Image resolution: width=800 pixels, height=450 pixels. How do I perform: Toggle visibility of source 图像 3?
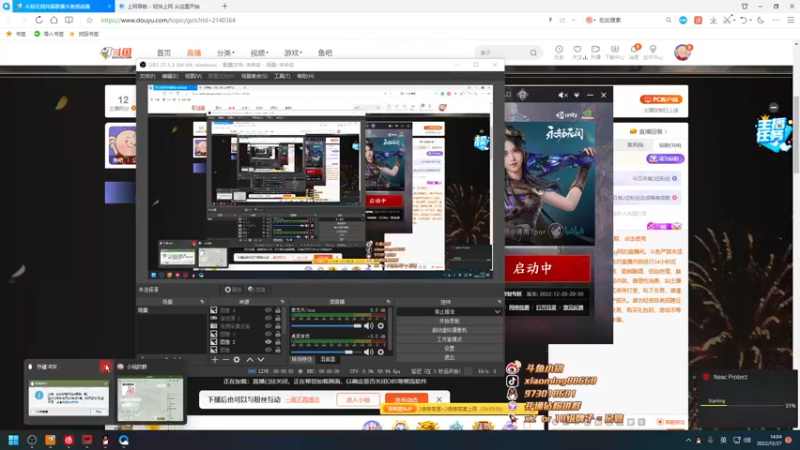click(268, 334)
